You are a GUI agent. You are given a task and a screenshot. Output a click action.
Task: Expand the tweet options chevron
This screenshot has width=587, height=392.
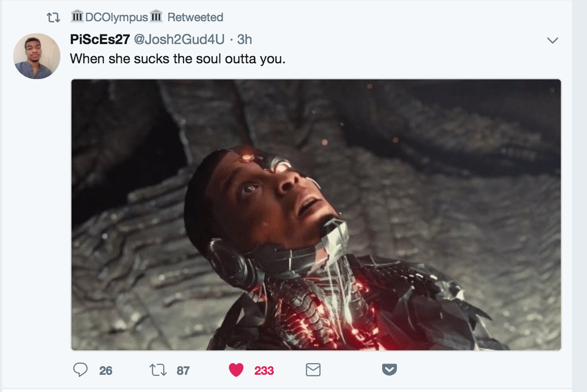tap(553, 40)
